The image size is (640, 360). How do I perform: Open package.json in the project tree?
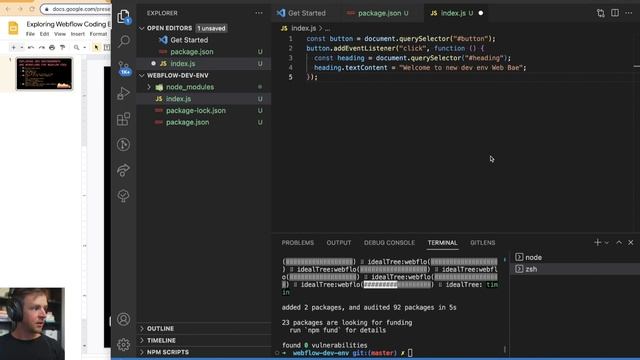click(x=204, y=122)
